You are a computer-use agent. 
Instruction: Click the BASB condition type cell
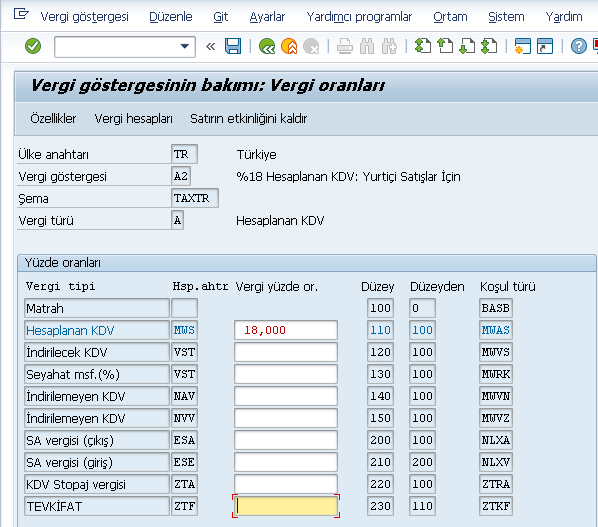pos(495,308)
